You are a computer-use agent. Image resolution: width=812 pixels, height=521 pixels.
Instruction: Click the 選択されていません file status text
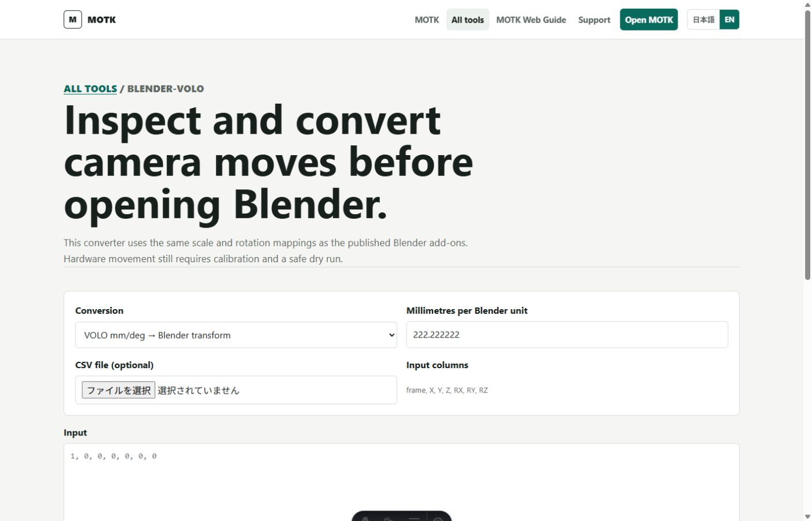199,390
